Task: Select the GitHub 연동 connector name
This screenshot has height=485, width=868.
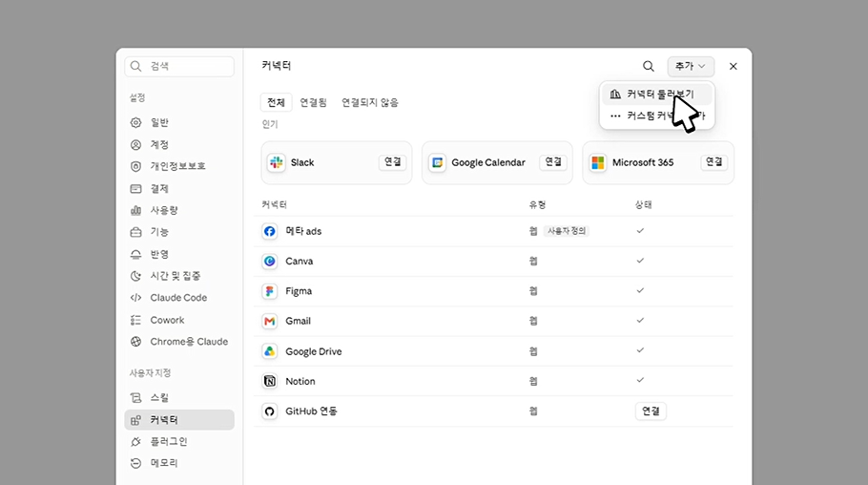Action: (x=311, y=411)
